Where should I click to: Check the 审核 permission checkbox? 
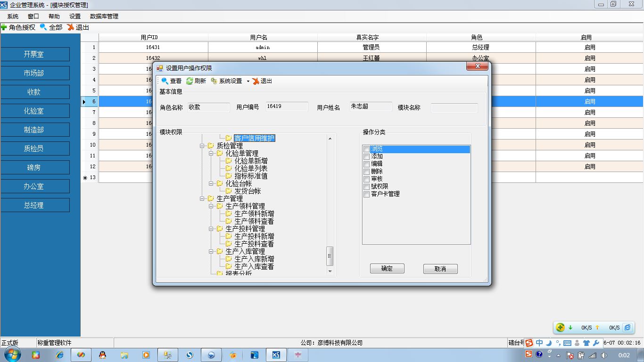pos(366,179)
